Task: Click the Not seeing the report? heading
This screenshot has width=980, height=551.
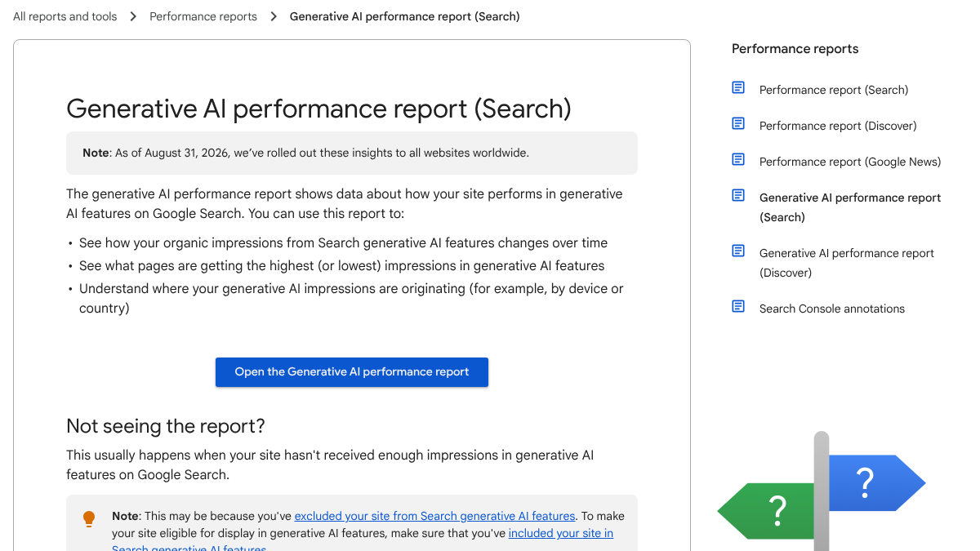Action: tap(166, 426)
